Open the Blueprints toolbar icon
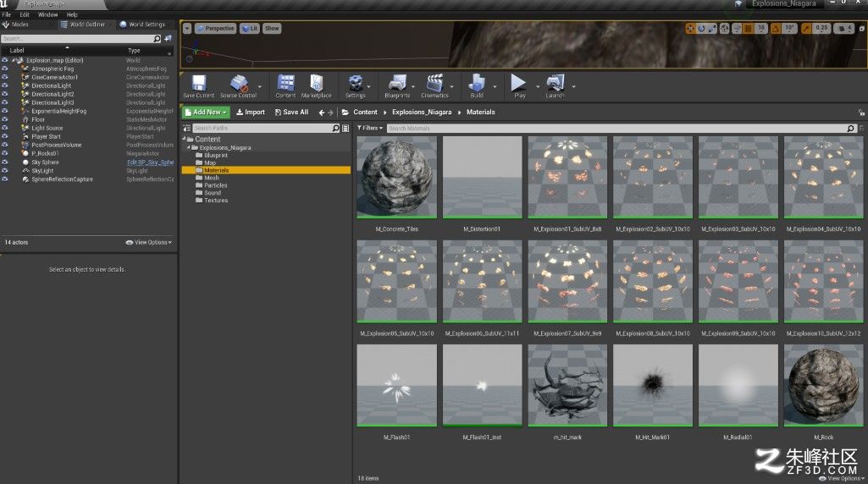 point(397,86)
